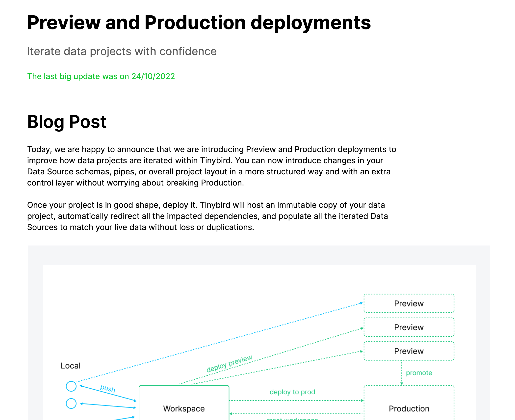
Task: Click the paragraph starting 'Once your project'
Action: (x=207, y=216)
